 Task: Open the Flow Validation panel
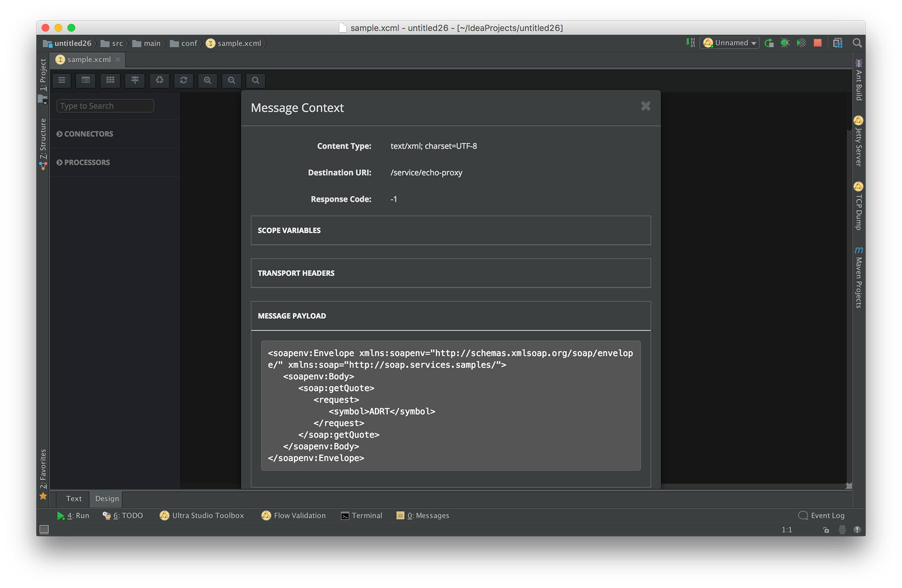coord(295,515)
